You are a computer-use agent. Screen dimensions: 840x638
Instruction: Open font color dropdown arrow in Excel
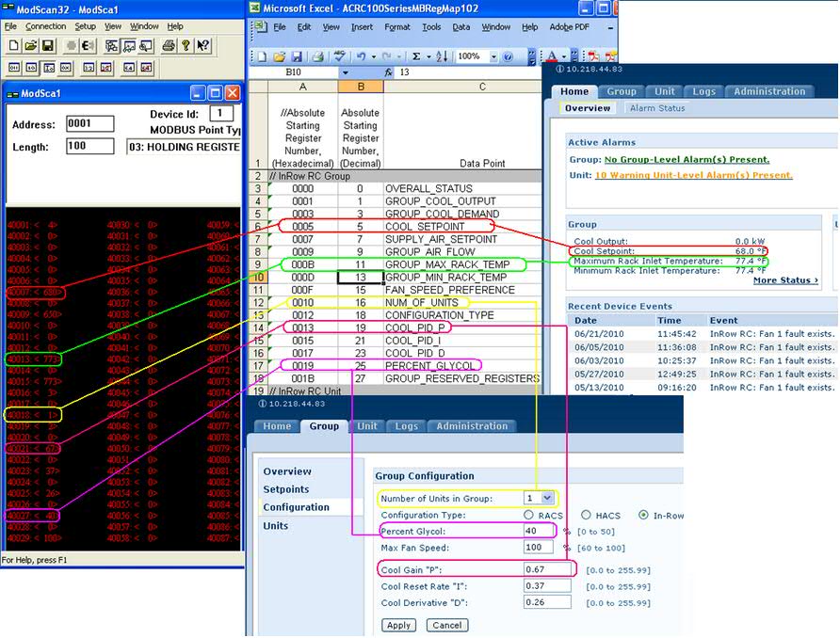point(563,56)
